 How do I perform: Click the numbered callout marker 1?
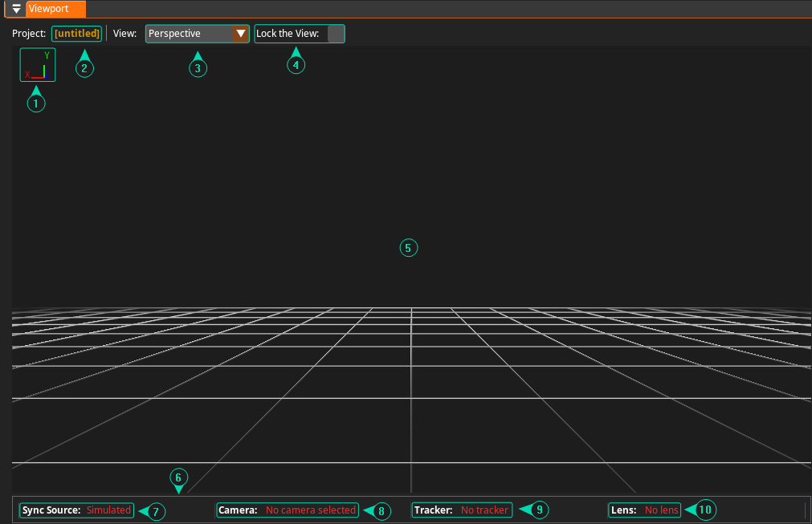pos(35,104)
